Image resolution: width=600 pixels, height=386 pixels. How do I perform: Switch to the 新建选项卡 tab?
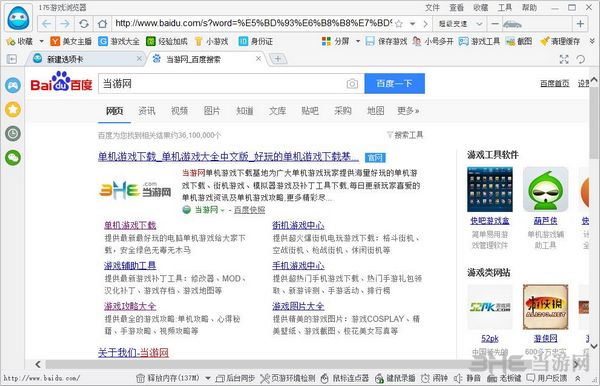coord(85,59)
